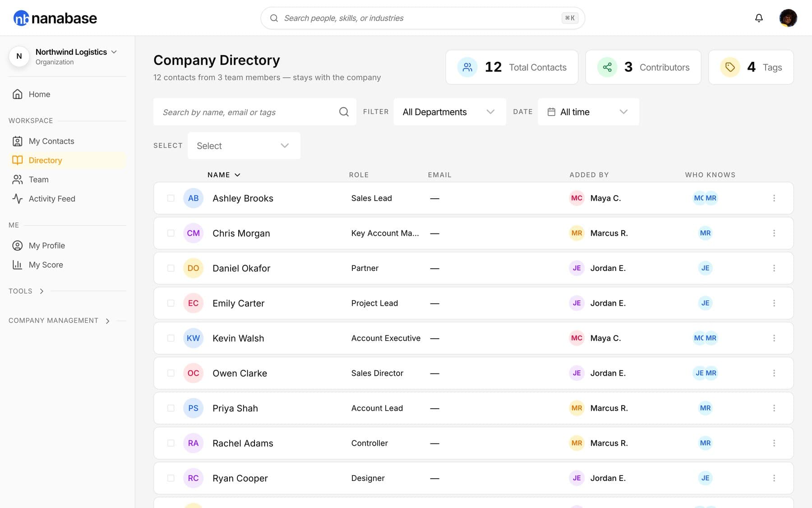Open row options for Priya Shah
Viewport: 812px width, 508px height.
point(774,408)
